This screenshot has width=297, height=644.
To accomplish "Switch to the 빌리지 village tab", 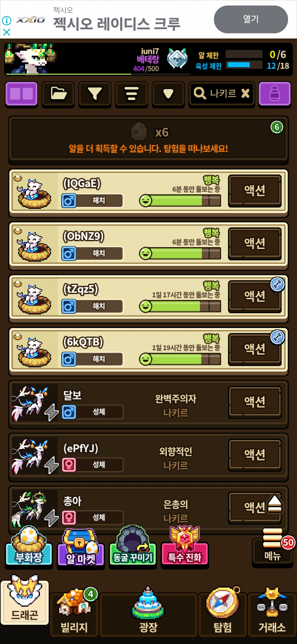I will [74, 613].
